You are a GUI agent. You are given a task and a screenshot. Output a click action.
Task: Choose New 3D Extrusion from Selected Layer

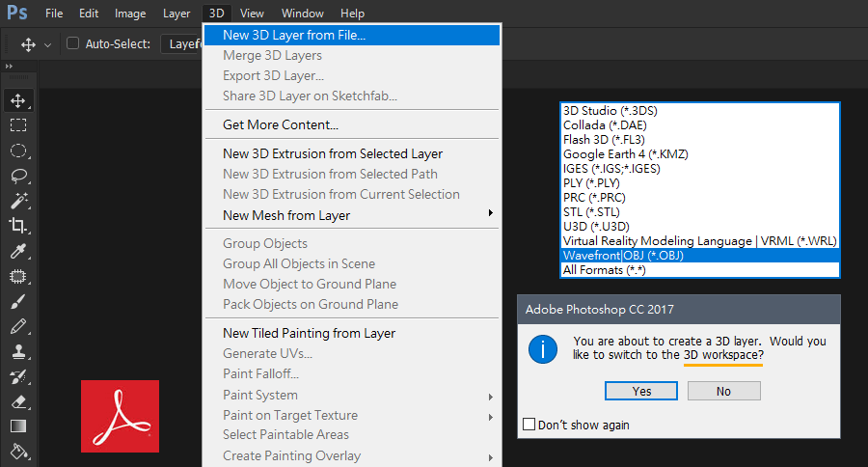(352, 153)
